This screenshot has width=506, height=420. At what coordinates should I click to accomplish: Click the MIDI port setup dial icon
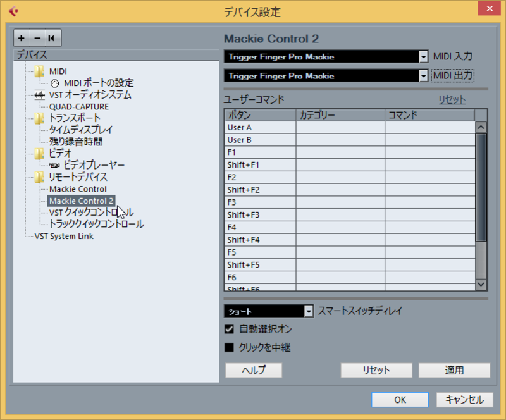(x=55, y=83)
